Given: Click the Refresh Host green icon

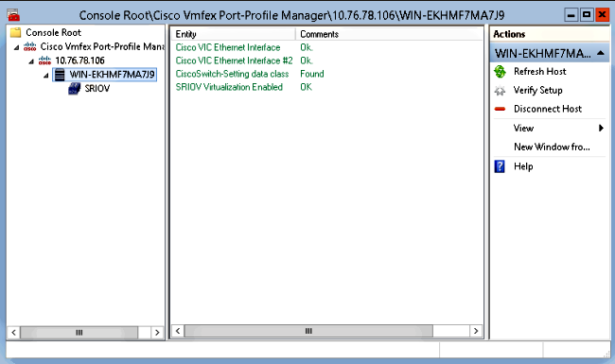Looking at the screenshot, I should point(500,71).
